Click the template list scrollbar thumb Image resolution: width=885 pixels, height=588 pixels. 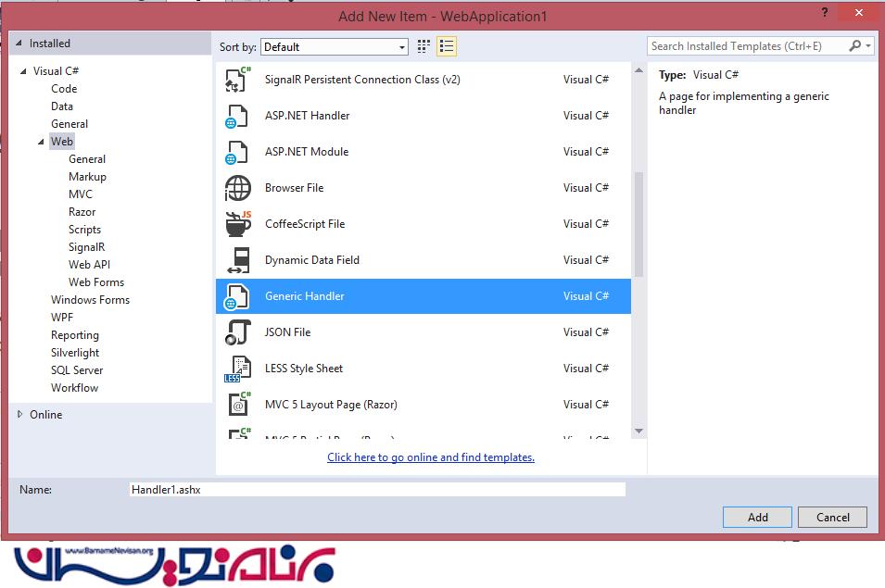click(638, 224)
